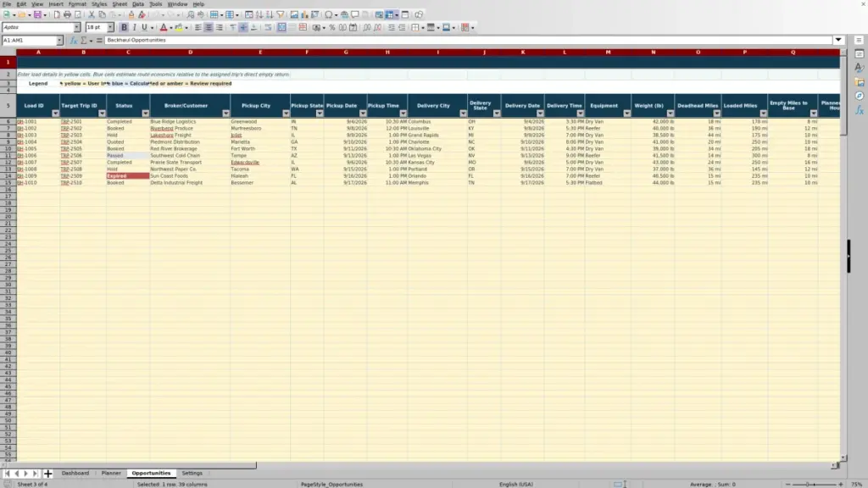Apply the Background Color highlighter swatch
This screenshot has width=868, height=488.
pyautogui.click(x=178, y=28)
